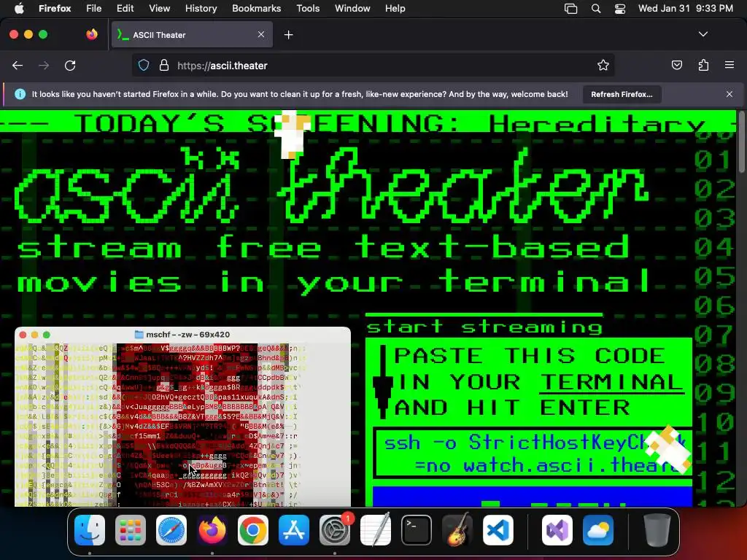The image size is (747, 560).
Task: Open the Window menu
Action: click(352, 9)
